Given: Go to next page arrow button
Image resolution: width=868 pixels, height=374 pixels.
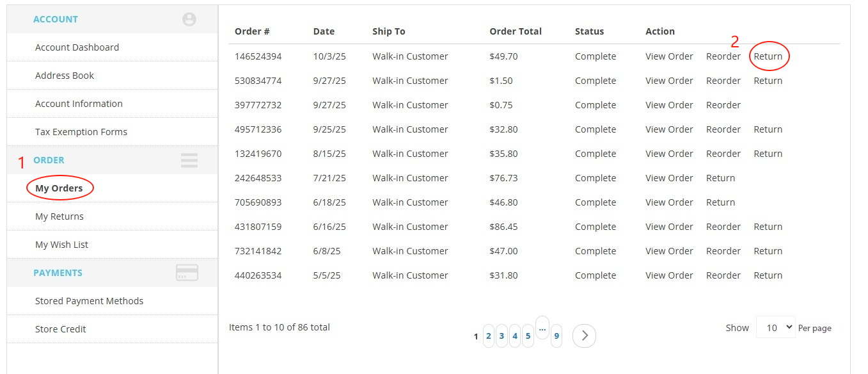Looking at the screenshot, I should tap(584, 336).
